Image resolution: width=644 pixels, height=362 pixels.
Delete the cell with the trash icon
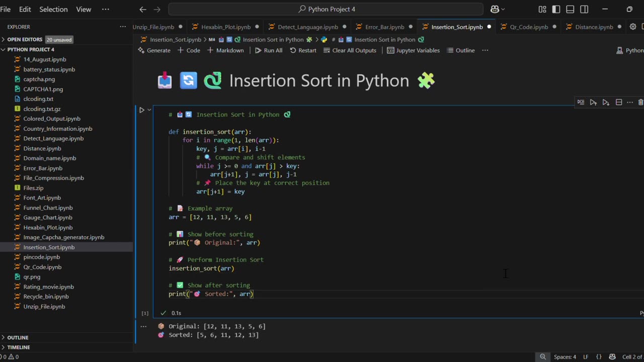pos(640,102)
